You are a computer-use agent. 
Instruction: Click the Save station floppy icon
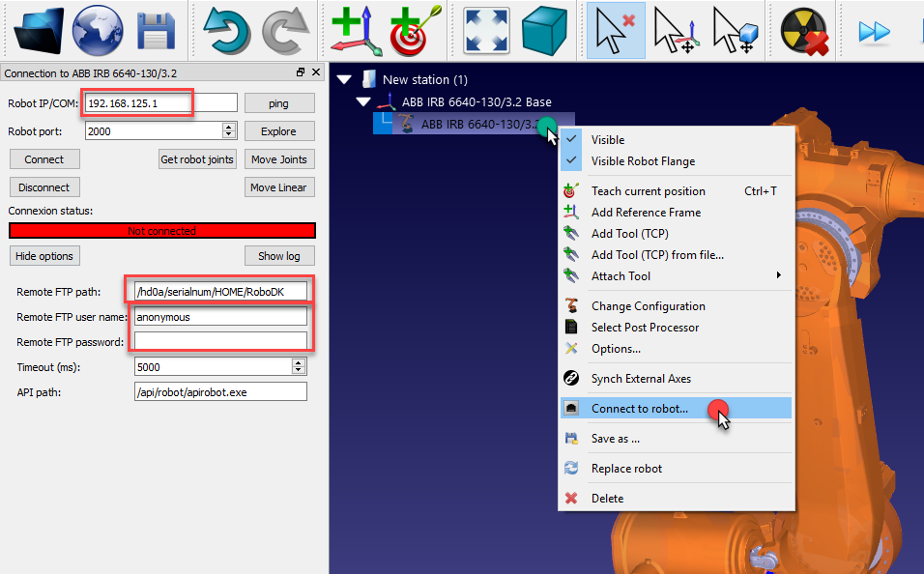(155, 29)
